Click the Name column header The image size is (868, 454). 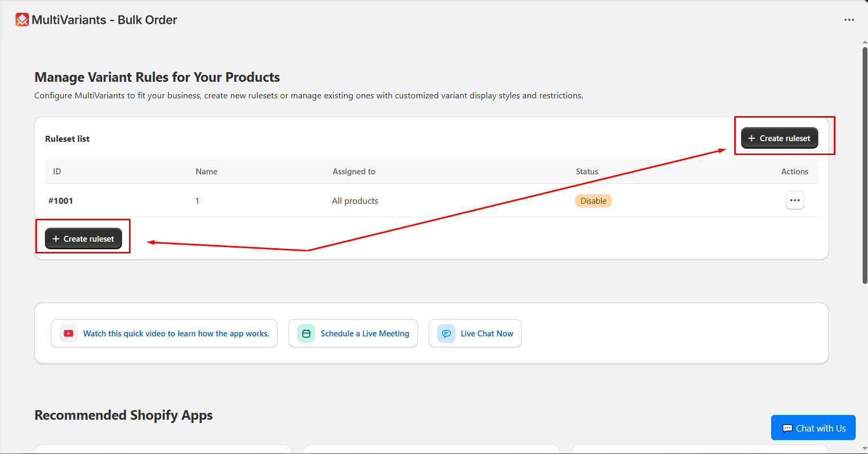coord(207,172)
